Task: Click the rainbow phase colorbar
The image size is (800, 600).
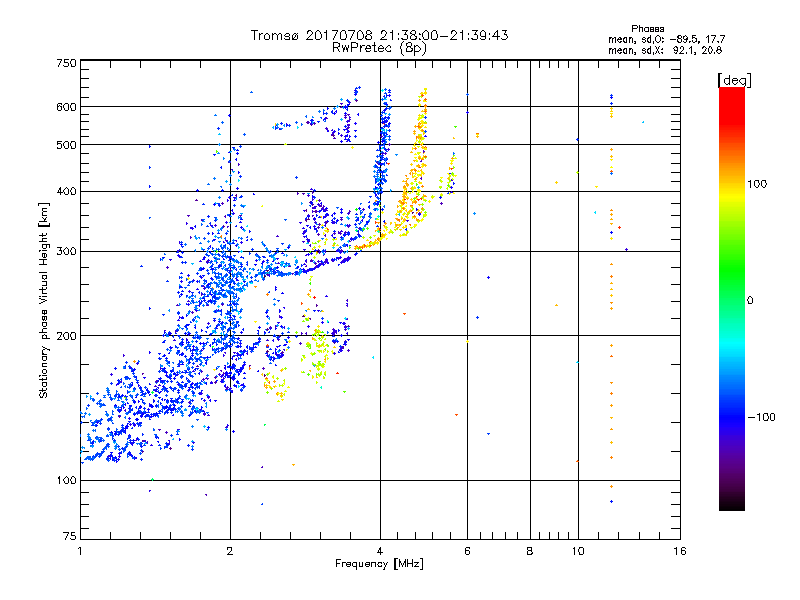Action: 732,299
